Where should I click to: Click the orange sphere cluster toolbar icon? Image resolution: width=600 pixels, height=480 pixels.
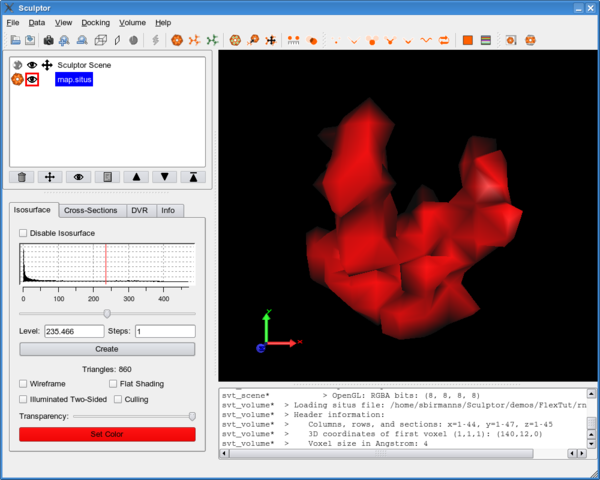372,40
